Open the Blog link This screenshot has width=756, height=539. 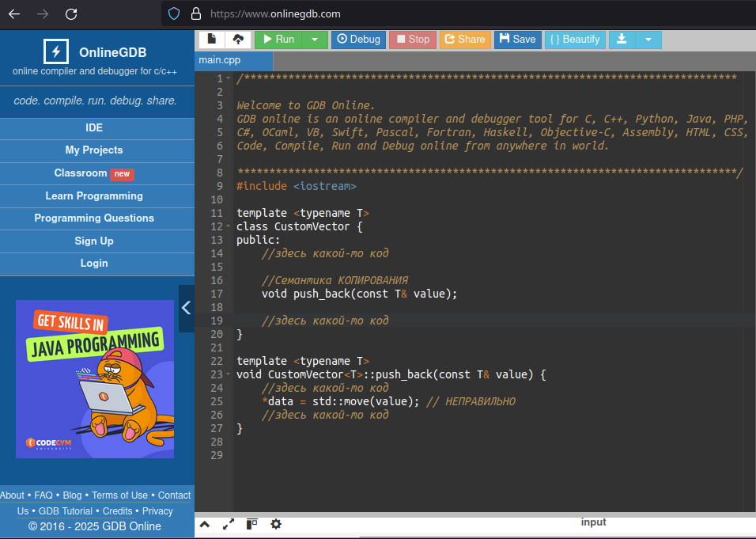72,495
